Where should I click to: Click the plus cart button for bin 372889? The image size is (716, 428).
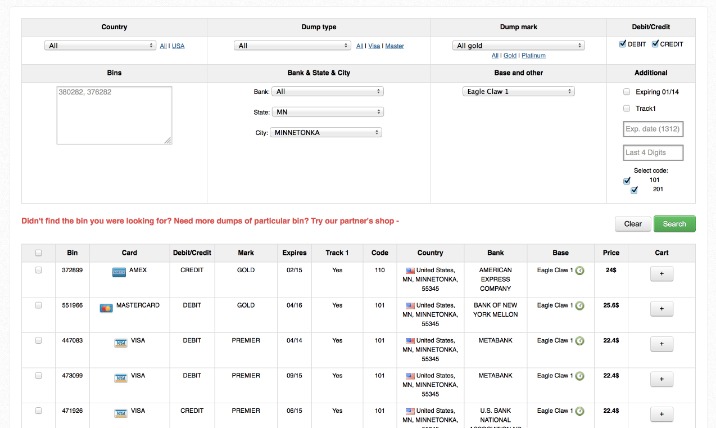point(662,274)
